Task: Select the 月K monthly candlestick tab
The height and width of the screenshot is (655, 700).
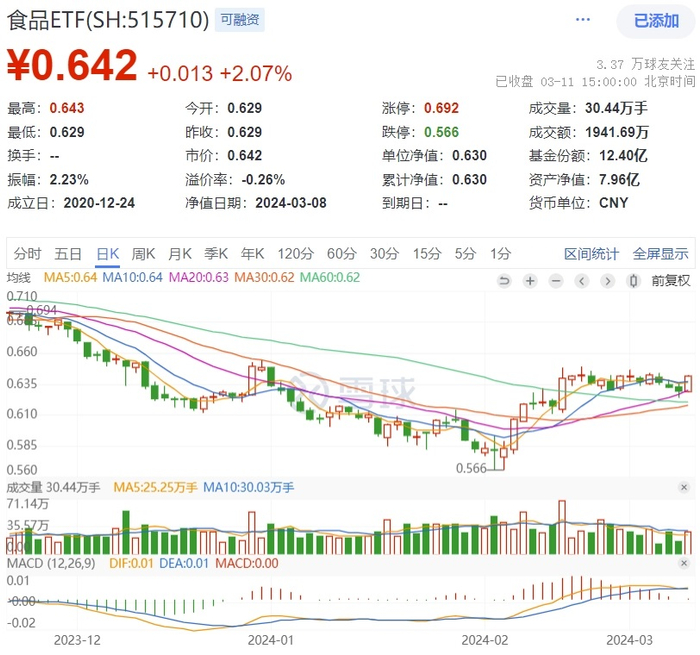Action: coord(180,254)
